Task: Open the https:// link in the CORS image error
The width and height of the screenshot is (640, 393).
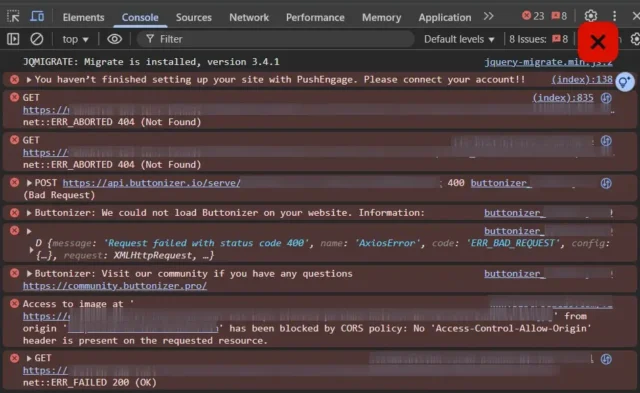Action: pos(46,317)
